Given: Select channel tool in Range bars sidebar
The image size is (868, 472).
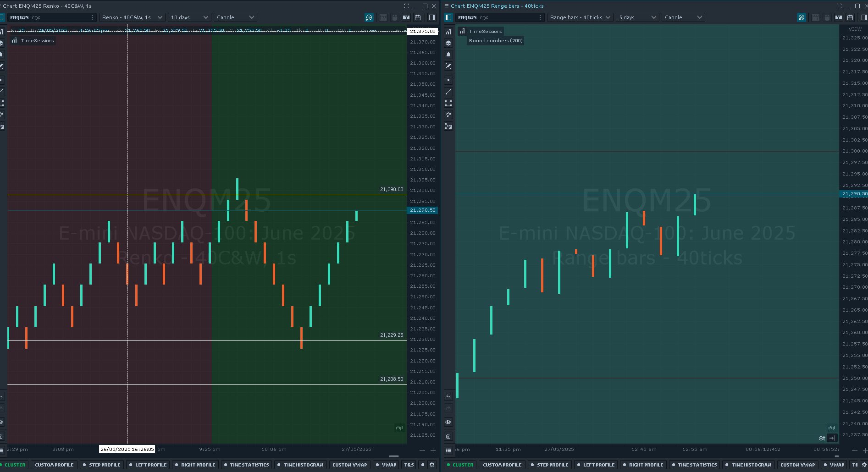Looking at the screenshot, I should point(448,115).
